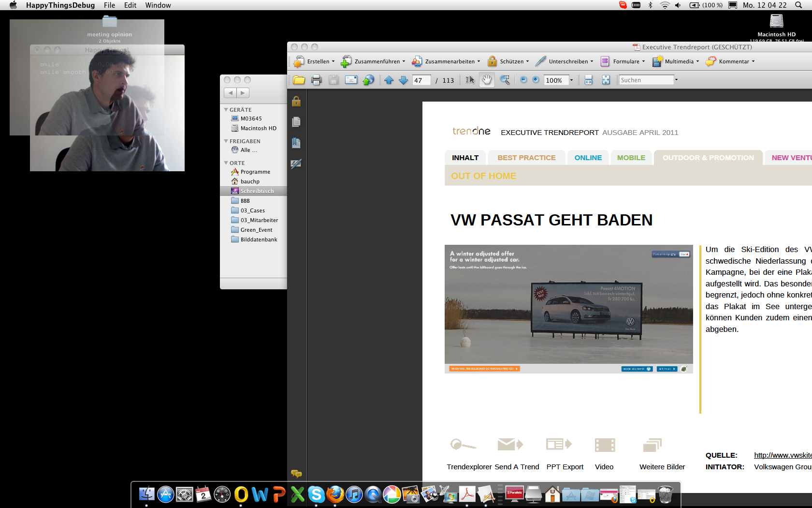Select the Hand tool
The width and height of the screenshot is (812, 508).
click(487, 80)
